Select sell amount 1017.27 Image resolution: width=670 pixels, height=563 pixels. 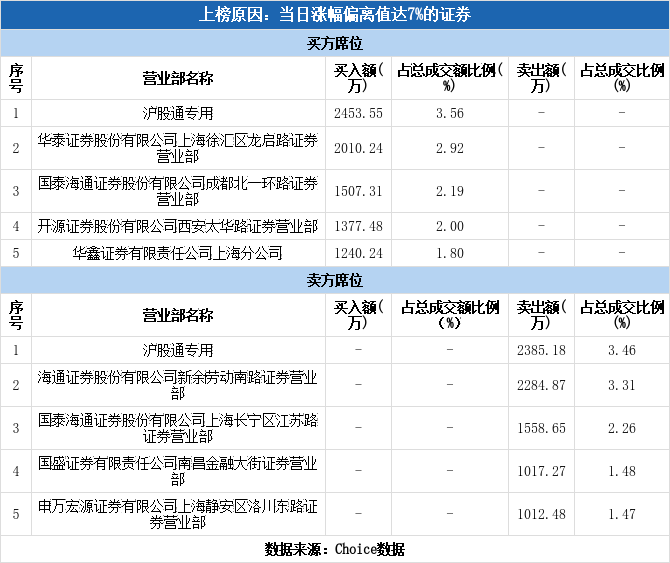541,471
